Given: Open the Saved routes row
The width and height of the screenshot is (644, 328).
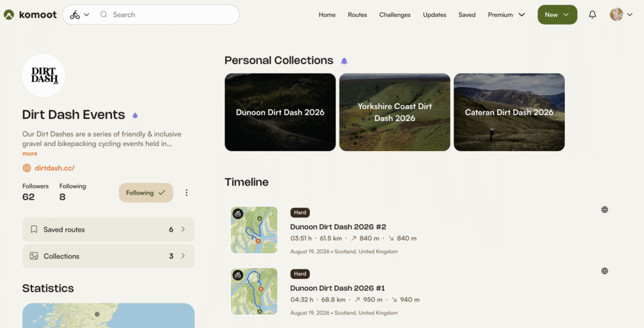Looking at the screenshot, I should point(108,229).
